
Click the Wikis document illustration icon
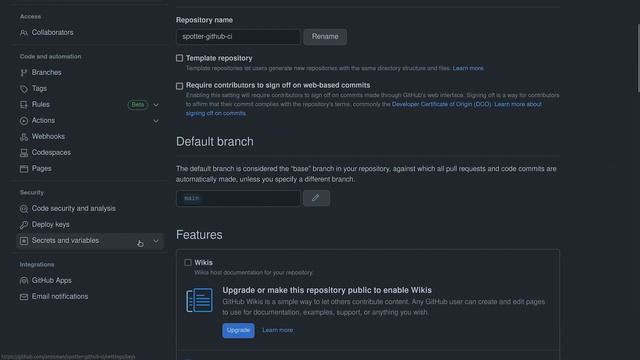tap(199, 300)
